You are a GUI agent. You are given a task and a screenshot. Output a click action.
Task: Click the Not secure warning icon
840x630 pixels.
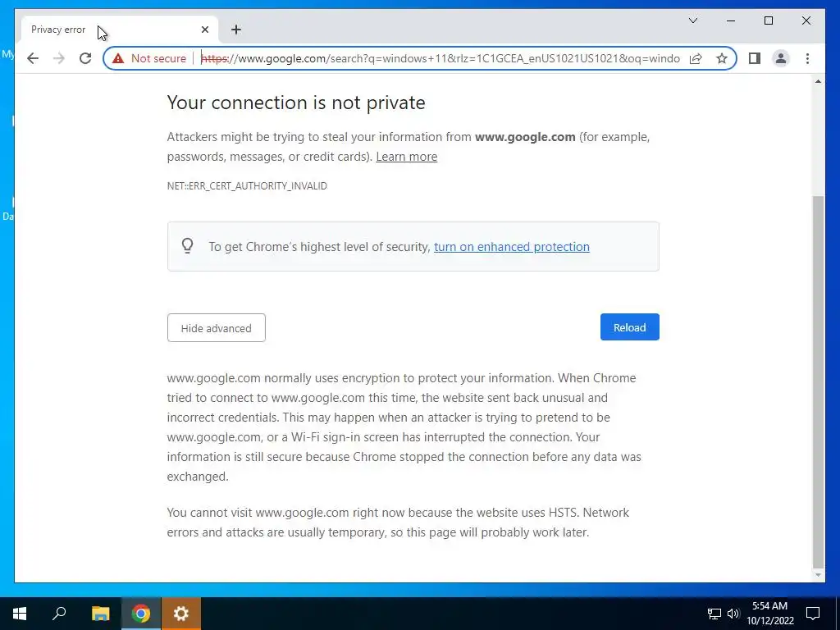[119, 58]
